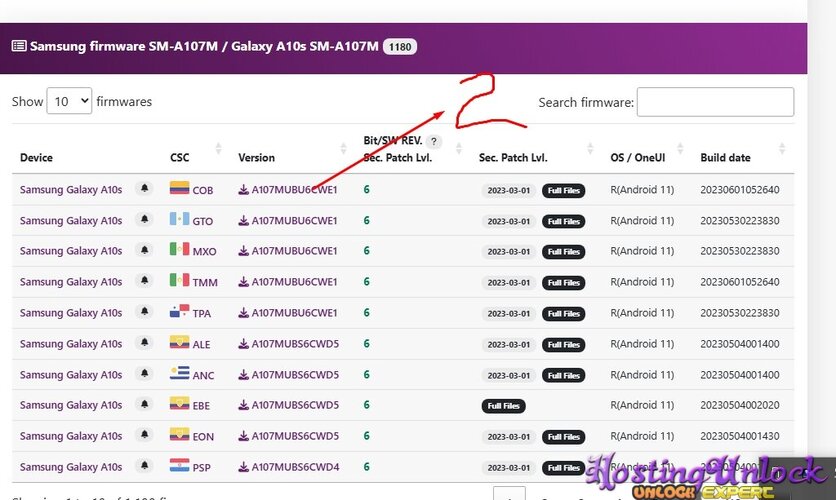This screenshot has height=500, width=836.
Task: Open Samsung Galaxy A10s link in EON row
Action: 71,436
